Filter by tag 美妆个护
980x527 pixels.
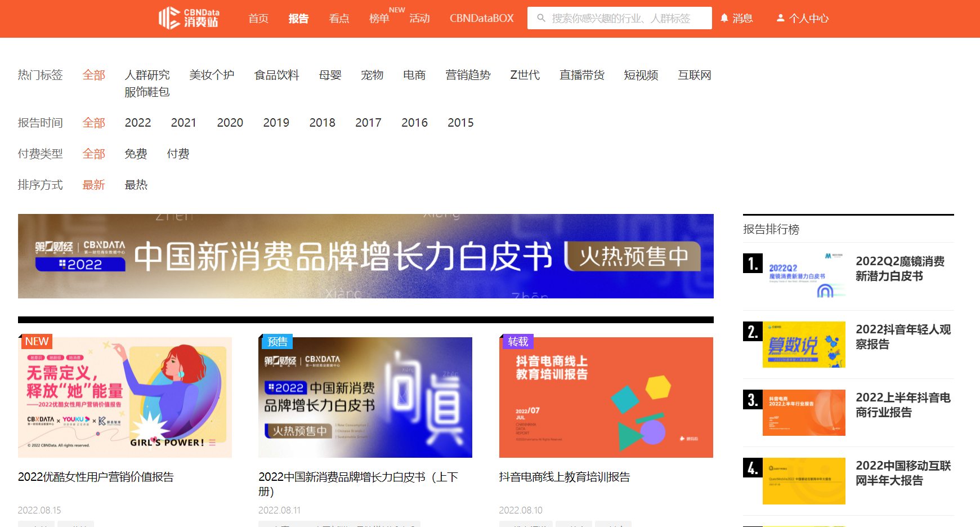212,75
